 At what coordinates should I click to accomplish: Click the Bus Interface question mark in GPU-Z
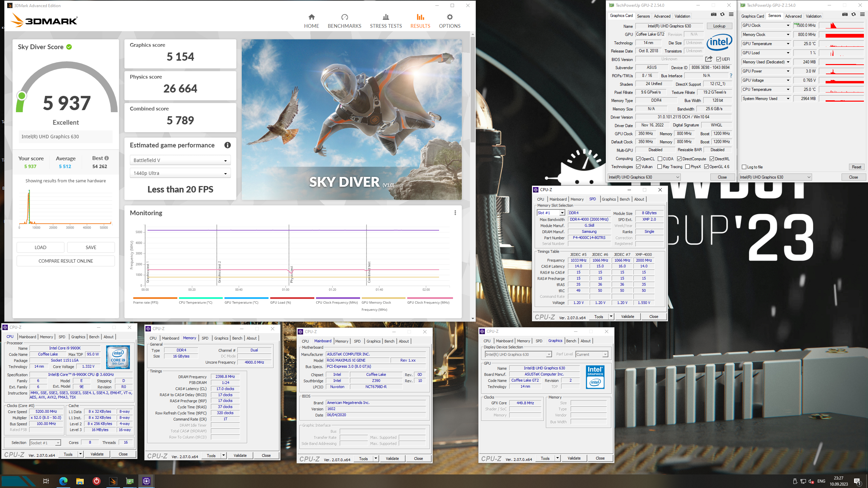click(731, 76)
